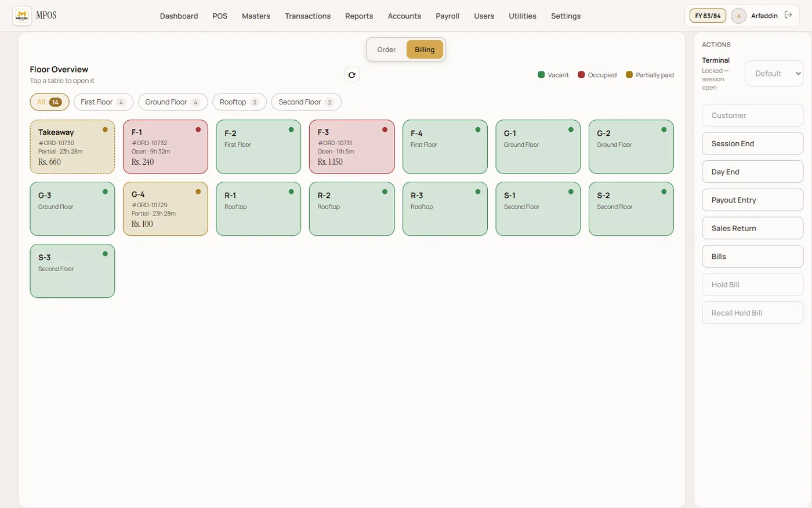Filter tables by Ground Floor

click(x=173, y=102)
